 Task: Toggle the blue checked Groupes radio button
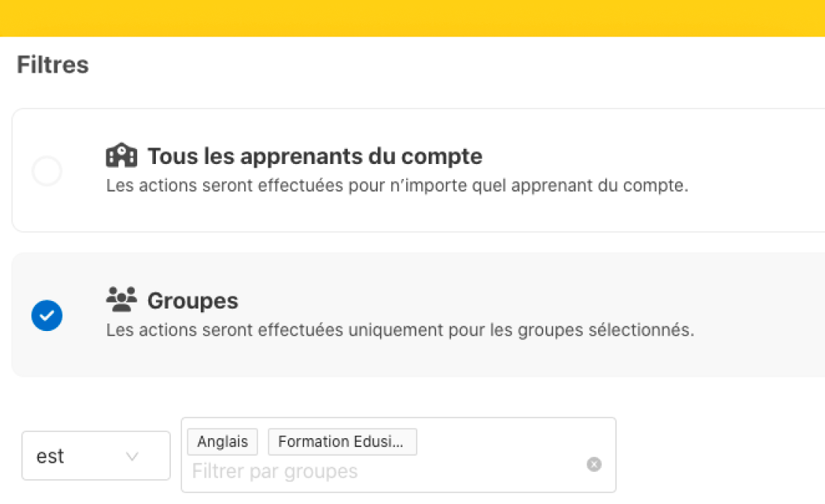46,315
